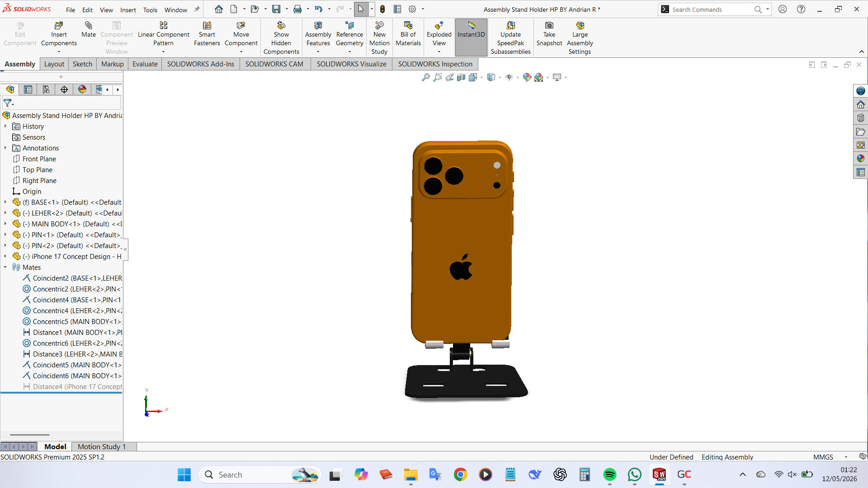Select Coincident2 mate in tree

pyautogui.click(x=72, y=278)
